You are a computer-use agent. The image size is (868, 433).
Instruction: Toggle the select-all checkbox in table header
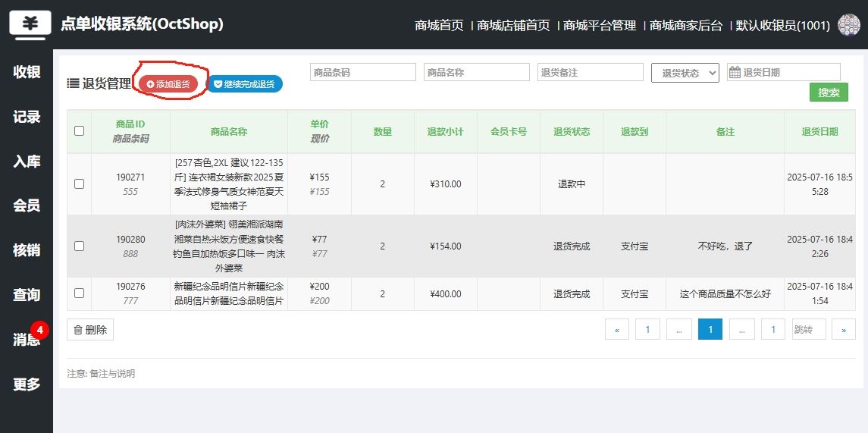(79, 131)
